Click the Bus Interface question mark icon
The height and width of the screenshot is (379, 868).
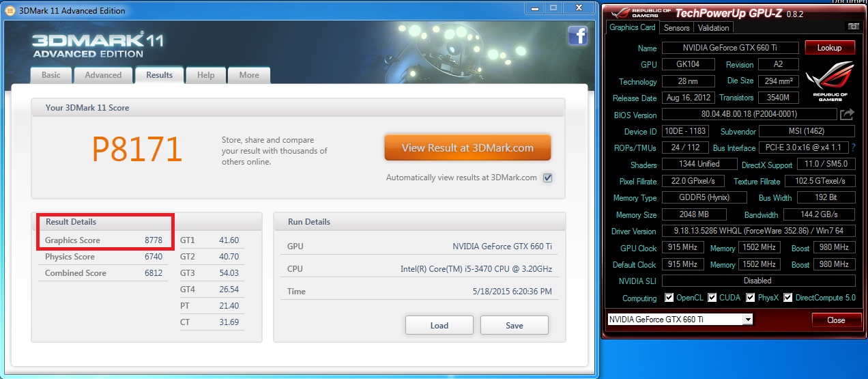(854, 148)
